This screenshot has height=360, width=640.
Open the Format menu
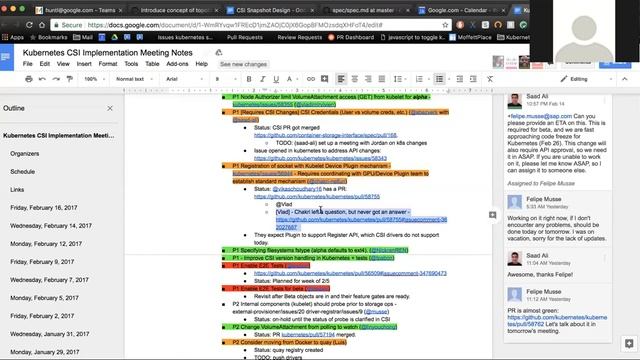tap(108, 64)
